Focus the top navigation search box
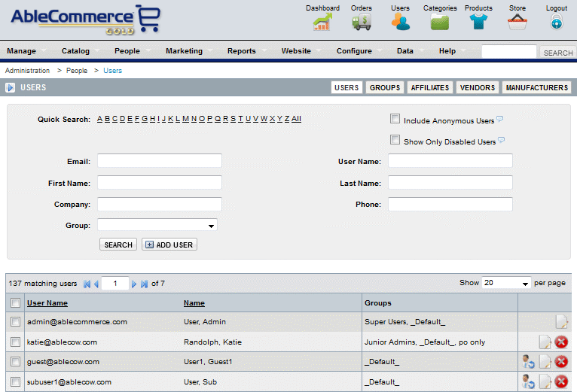The width and height of the screenshot is (577, 392). click(x=509, y=51)
